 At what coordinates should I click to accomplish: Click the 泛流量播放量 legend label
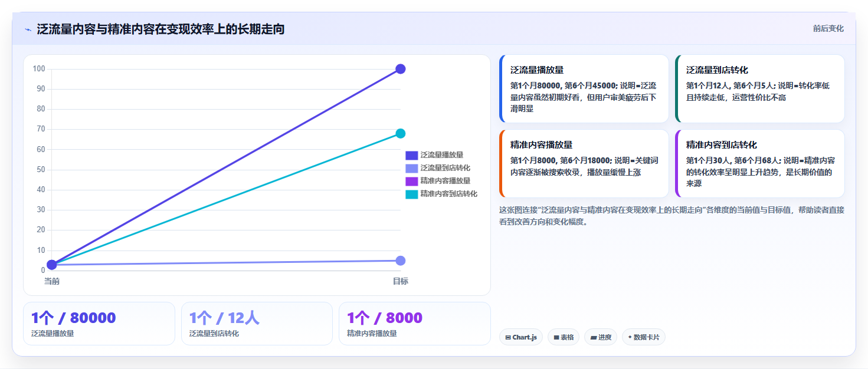click(x=441, y=155)
